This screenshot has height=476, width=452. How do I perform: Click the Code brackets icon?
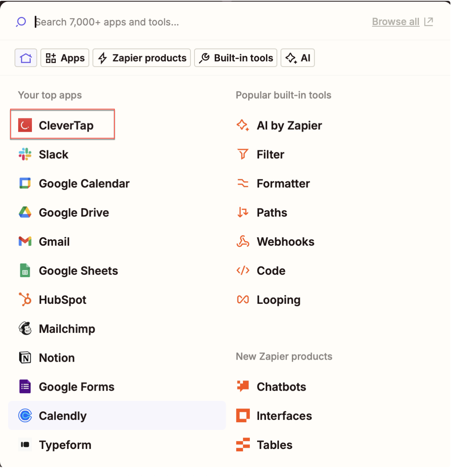tap(243, 270)
